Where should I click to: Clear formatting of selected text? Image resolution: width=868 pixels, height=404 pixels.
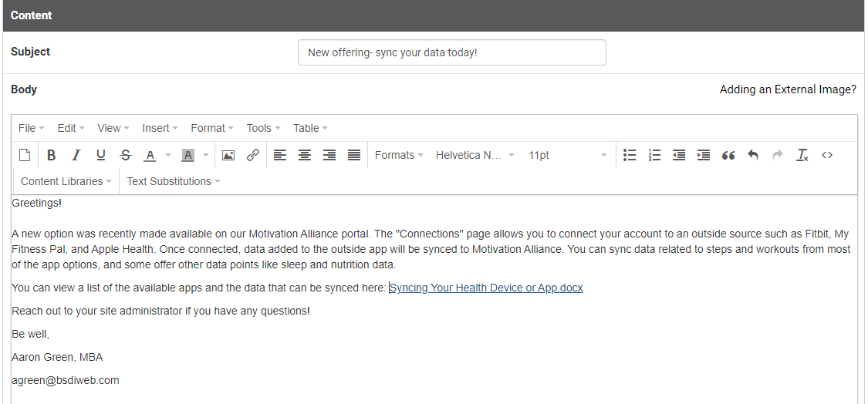[802, 155]
